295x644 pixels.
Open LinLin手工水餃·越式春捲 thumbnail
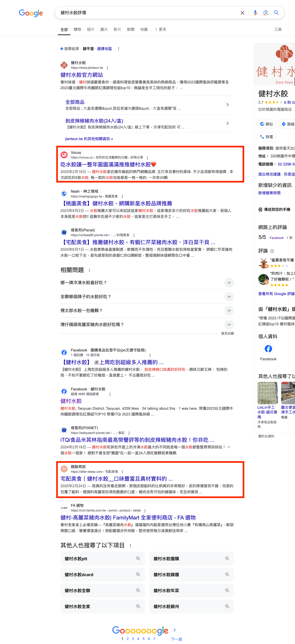pos(268,393)
